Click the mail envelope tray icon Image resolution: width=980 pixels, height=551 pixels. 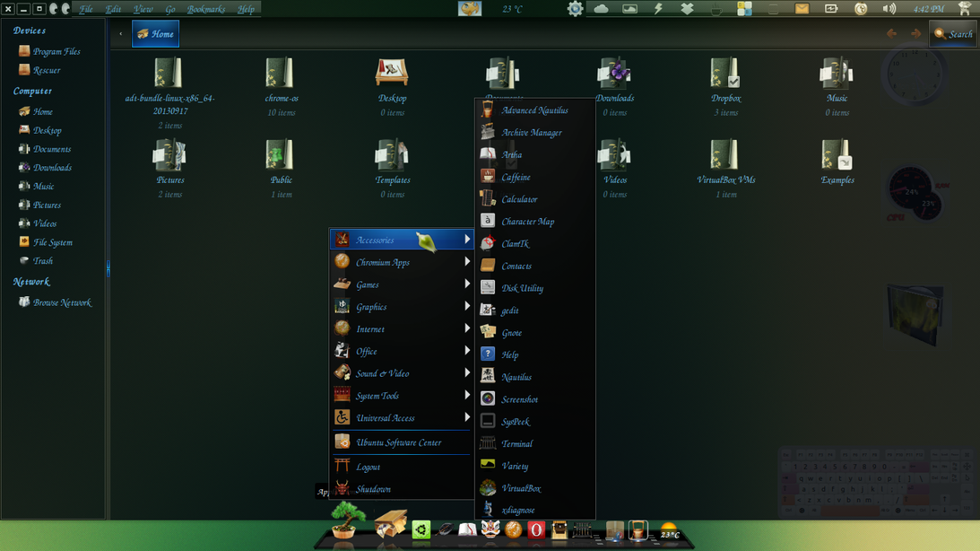[802, 9]
